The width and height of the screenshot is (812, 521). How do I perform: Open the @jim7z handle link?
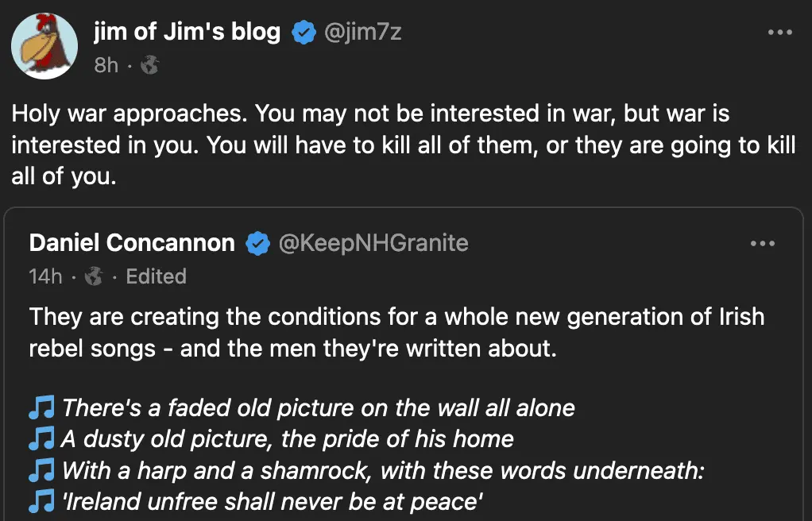pos(365,33)
